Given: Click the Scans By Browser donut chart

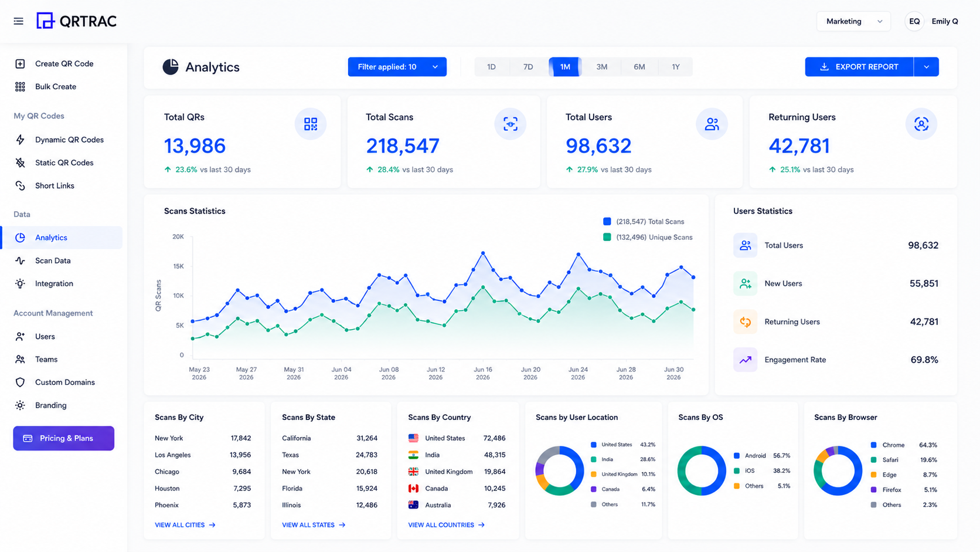Looking at the screenshot, I should tap(838, 470).
